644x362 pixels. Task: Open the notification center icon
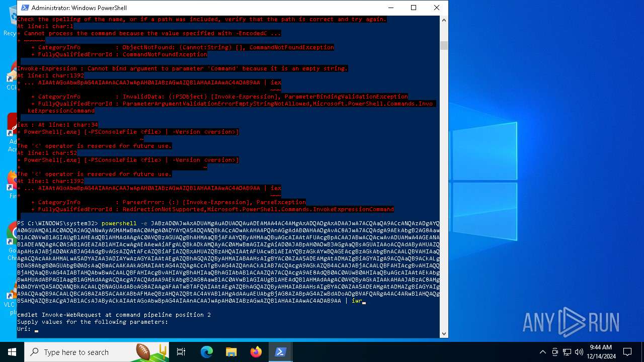tap(627, 352)
